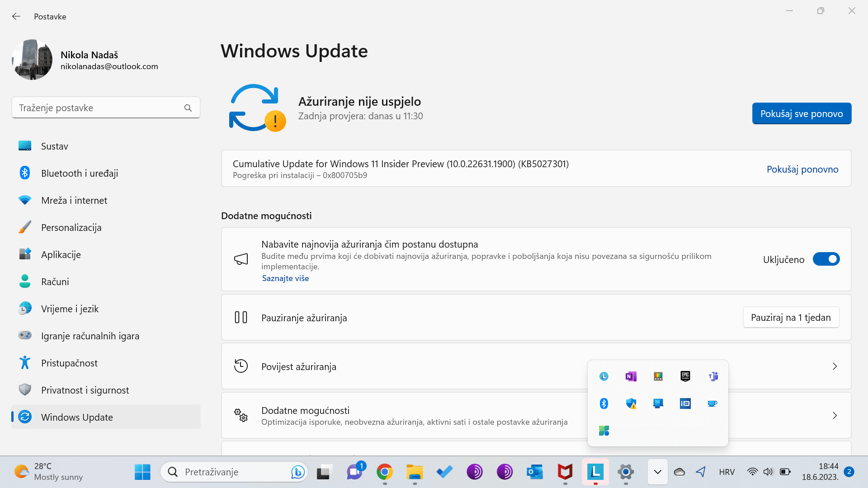
Task: Open the blue monitor-and-phone tray icon
Action: click(x=658, y=404)
